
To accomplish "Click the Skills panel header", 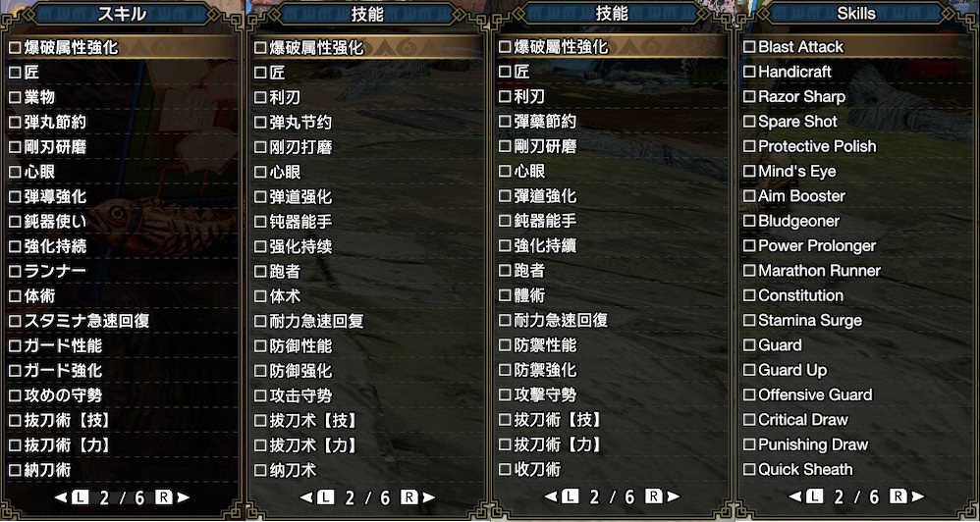I will [856, 14].
